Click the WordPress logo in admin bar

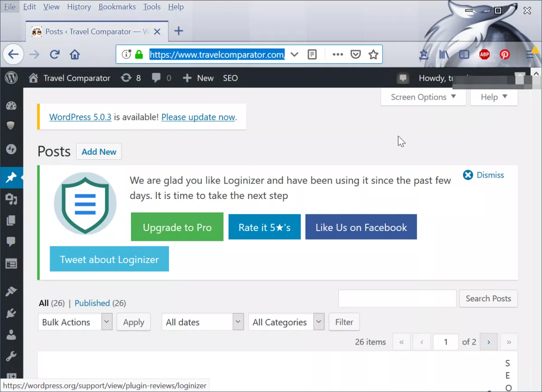point(11,78)
